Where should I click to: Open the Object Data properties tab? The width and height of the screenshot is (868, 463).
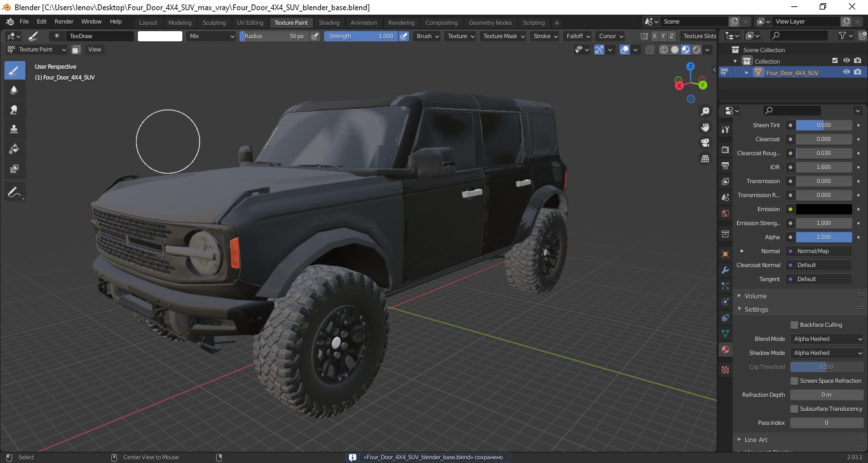(725, 333)
